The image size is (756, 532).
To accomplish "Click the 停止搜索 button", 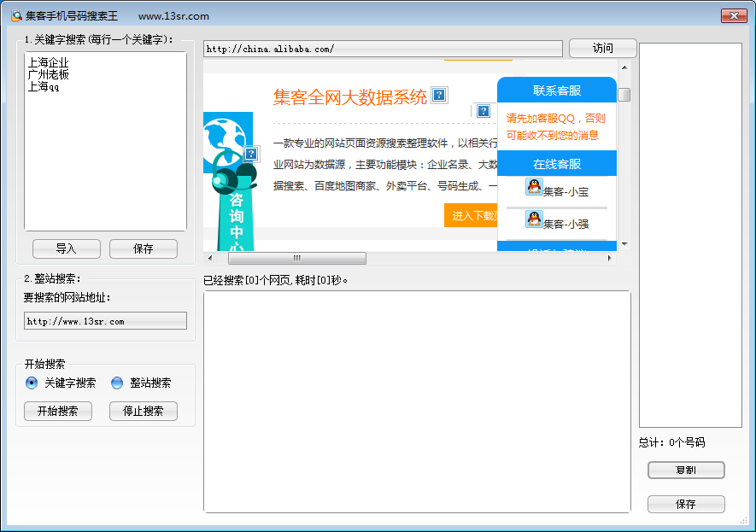I will coord(144,411).
